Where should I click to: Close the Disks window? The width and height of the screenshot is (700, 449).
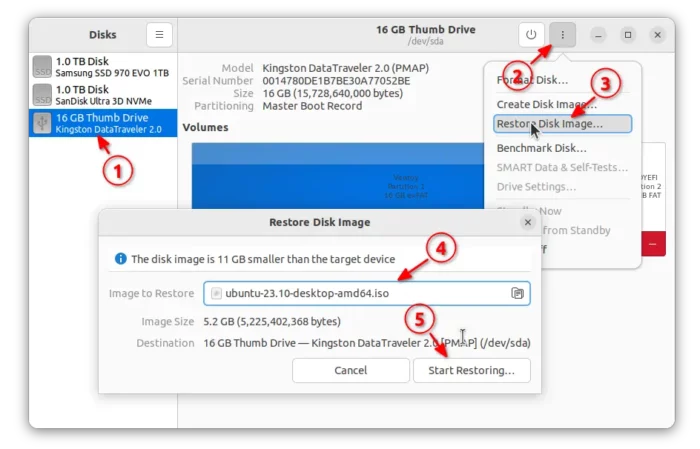pyautogui.click(x=658, y=35)
